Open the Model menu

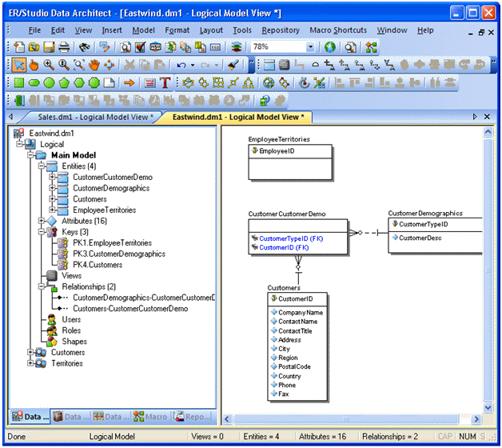tap(143, 30)
